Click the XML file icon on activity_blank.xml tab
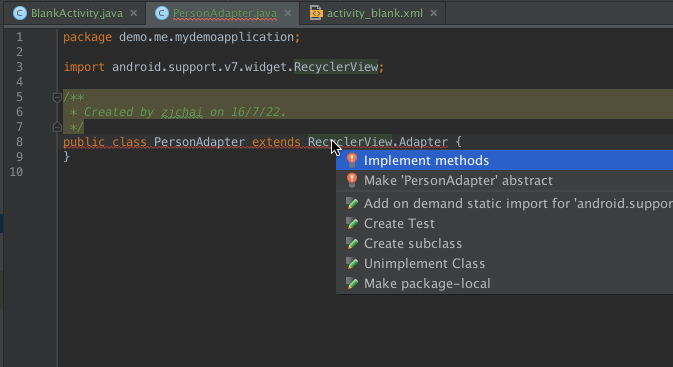This screenshot has height=367, width=673. coord(316,13)
